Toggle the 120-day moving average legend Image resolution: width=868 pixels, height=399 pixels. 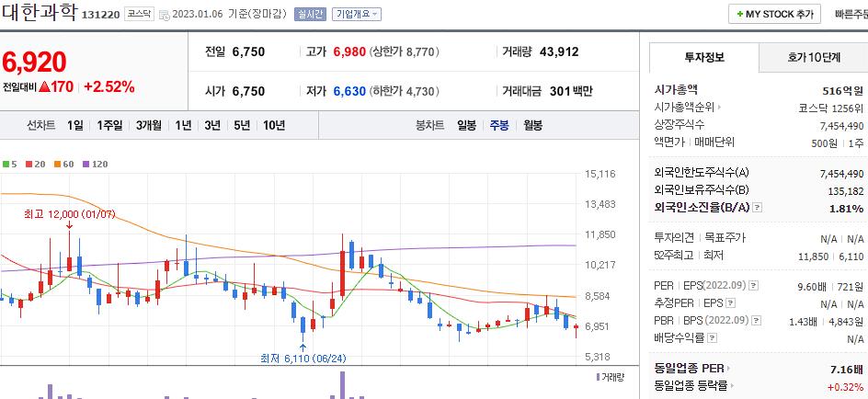coord(96,165)
